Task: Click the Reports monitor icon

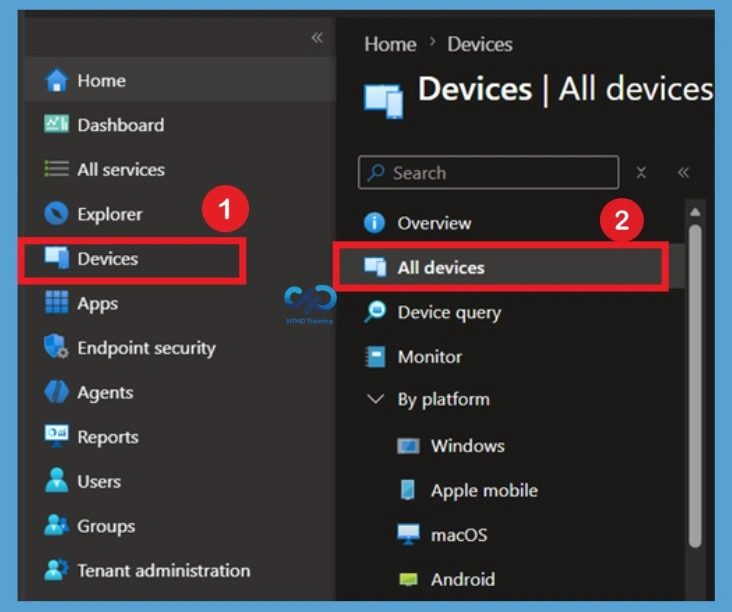Action: [x=56, y=436]
